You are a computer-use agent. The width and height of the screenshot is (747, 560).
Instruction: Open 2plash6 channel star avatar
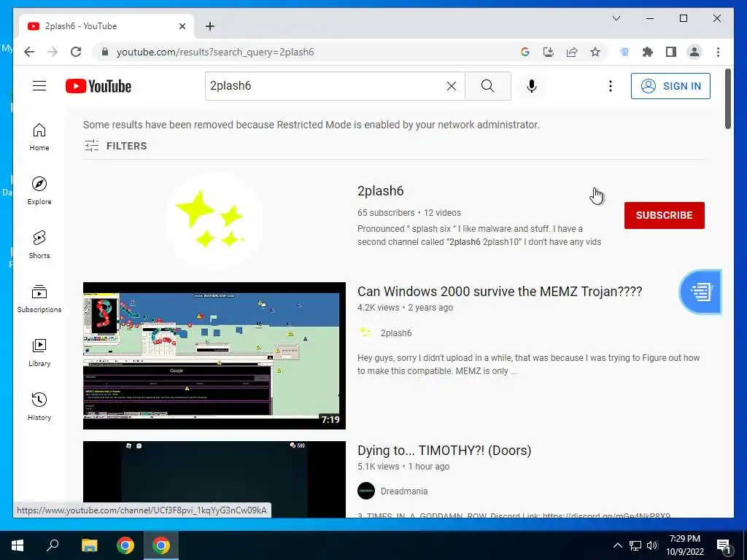pyautogui.click(x=214, y=220)
